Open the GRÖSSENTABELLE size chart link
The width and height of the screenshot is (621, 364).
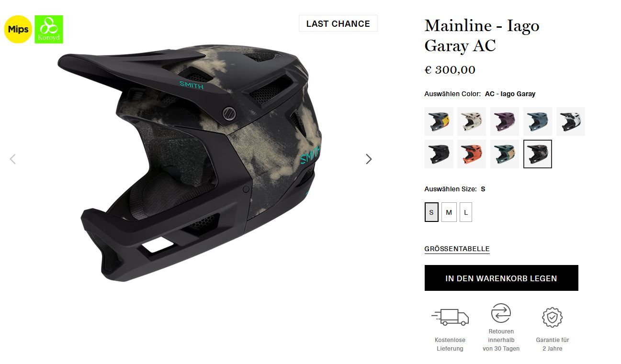pos(457,249)
